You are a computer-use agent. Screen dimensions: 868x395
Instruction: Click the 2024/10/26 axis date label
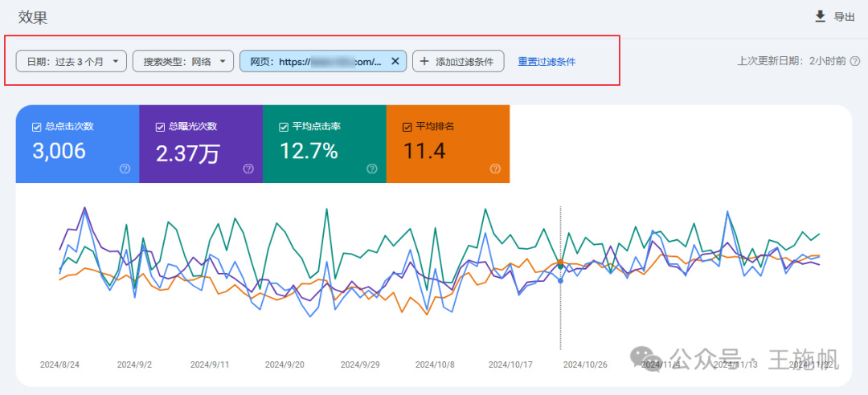pyautogui.click(x=585, y=365)
